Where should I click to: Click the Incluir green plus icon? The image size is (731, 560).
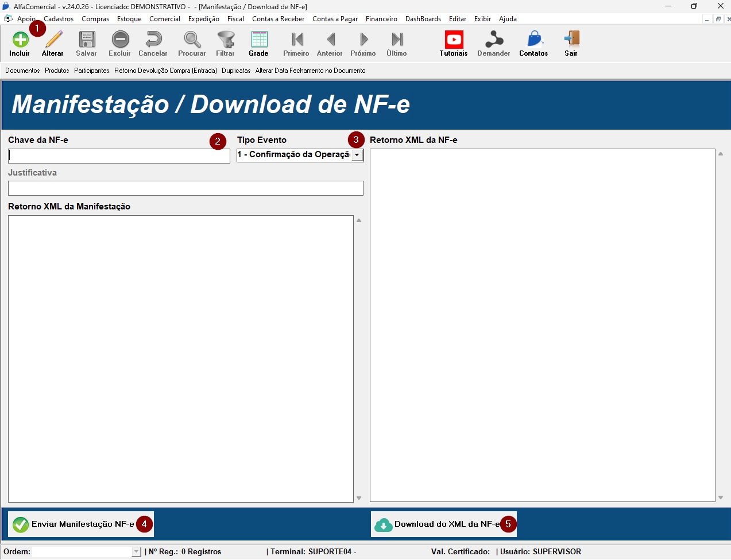[20, 40]
